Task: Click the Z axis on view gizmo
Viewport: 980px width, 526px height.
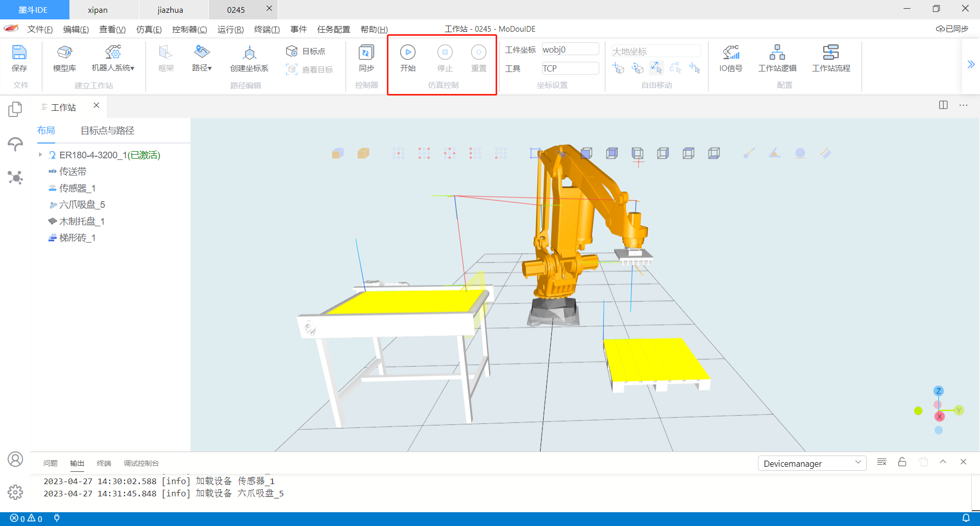Action: click(938, 391)
